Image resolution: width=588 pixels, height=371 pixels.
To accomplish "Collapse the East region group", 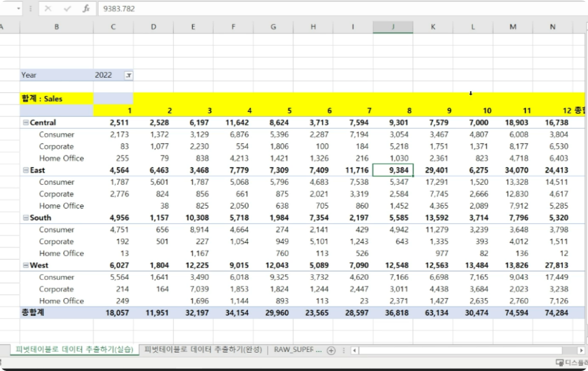I will click(x=26, y=170).
